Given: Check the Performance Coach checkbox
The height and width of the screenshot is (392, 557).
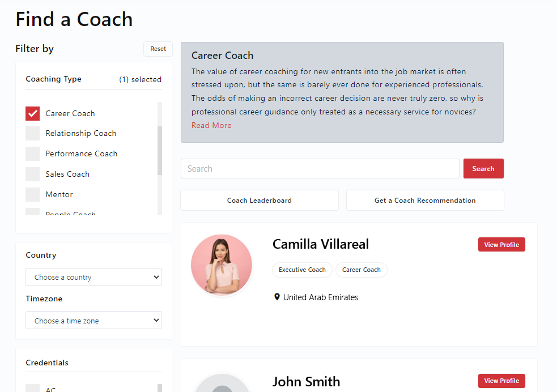Looking at the screenshot, I should (x=32, y=154).
